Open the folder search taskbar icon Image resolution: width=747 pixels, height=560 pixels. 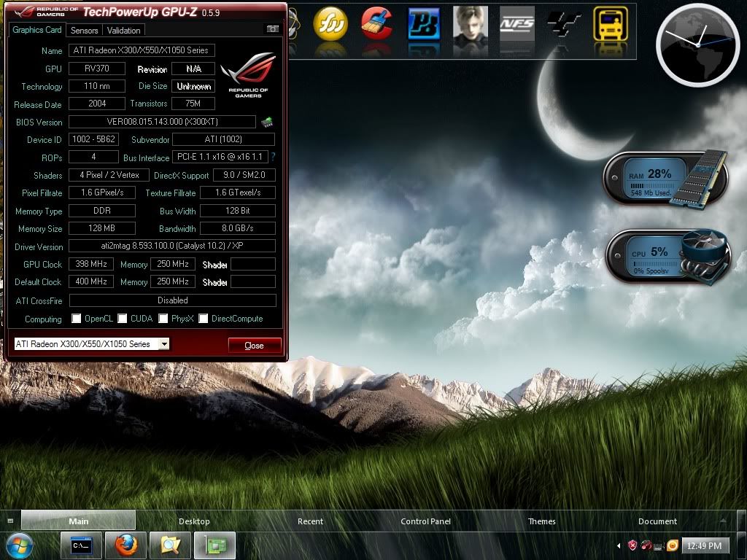(171, 545)
